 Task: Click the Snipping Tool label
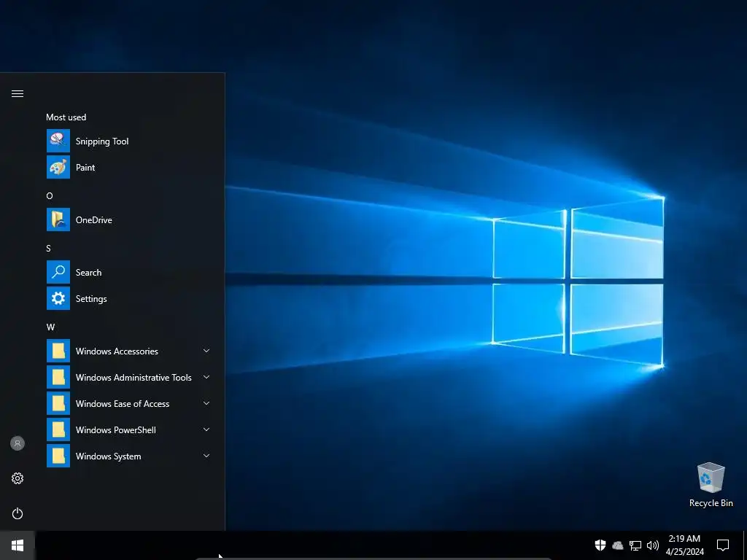point(102,141)
